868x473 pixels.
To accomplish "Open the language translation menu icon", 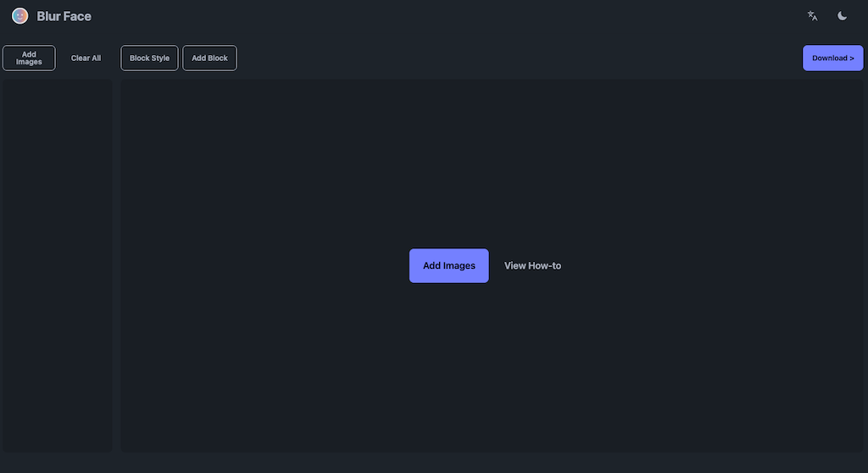I will point(812,16).
